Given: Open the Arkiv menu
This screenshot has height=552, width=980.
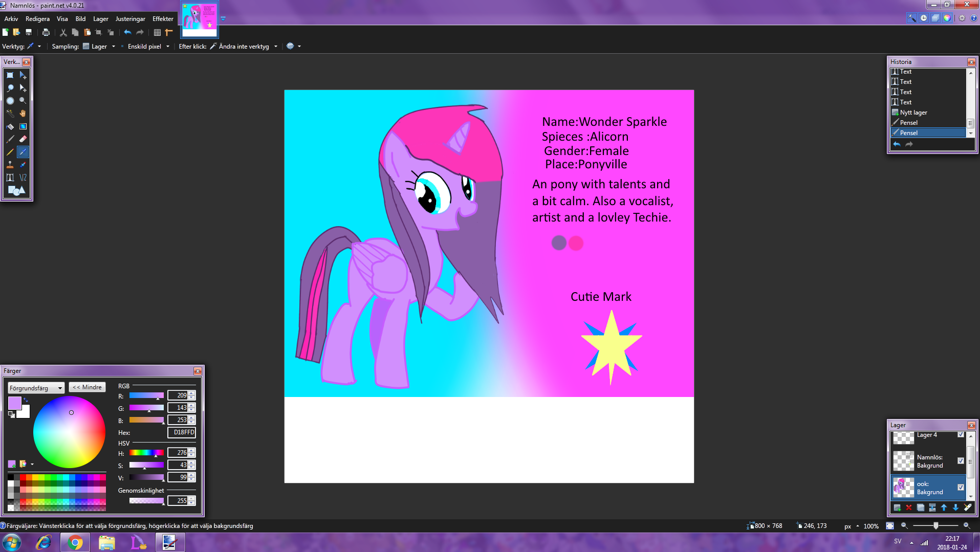Looking at the screenshot, I should pyautogui.click(x=11, y=19).
